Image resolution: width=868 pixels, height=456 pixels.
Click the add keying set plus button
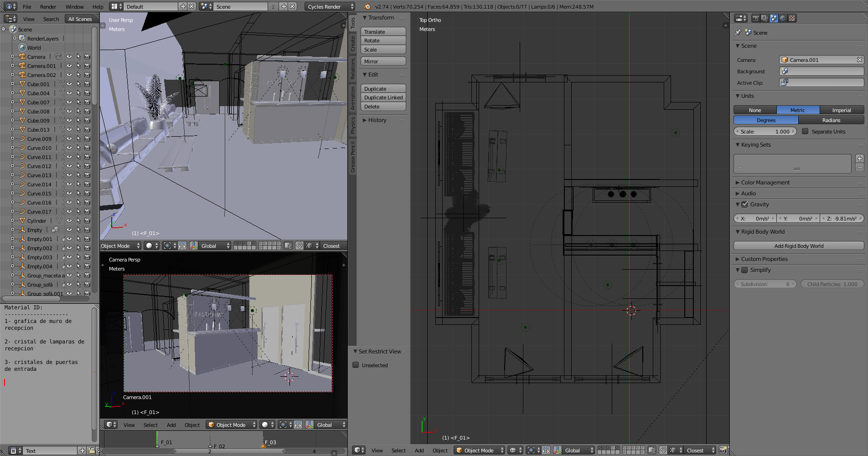(x=859, y=159)
